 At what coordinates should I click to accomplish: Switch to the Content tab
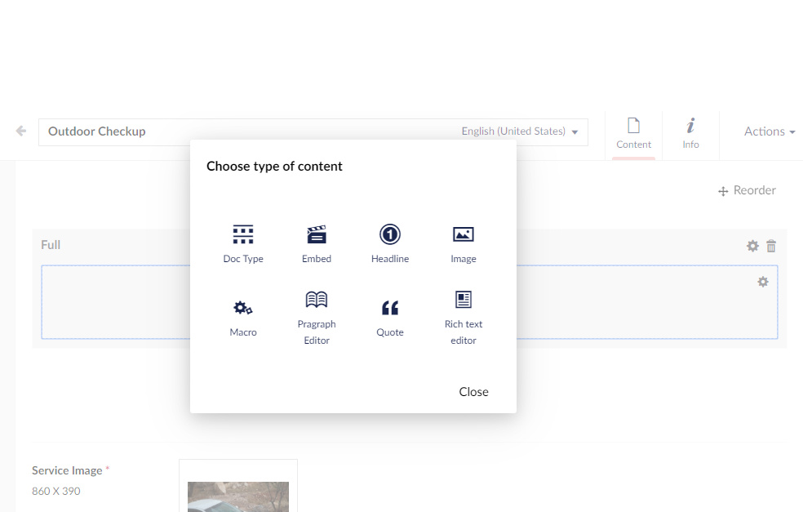pos(633,133)
